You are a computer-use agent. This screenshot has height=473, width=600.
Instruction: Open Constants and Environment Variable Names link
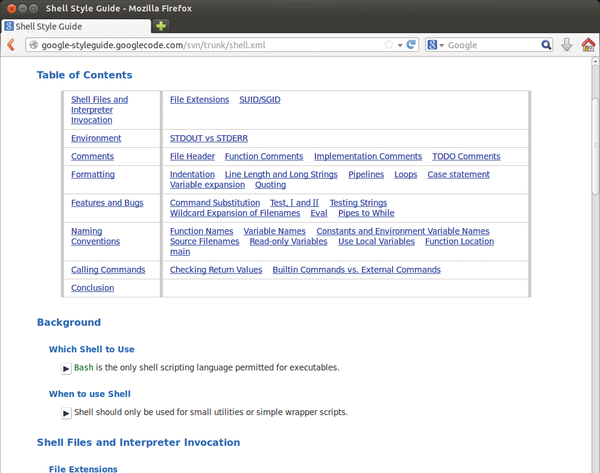coord(403,231)
